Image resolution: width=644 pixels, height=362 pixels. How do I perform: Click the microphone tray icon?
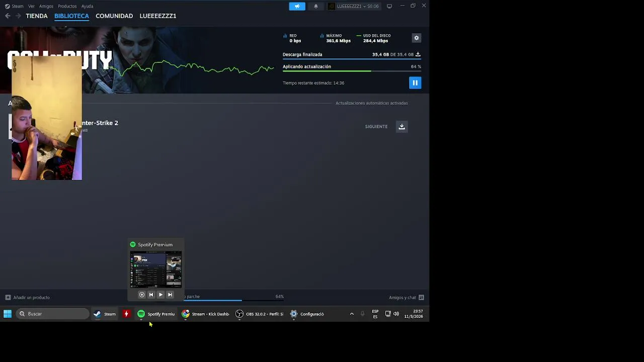point(362,314)
